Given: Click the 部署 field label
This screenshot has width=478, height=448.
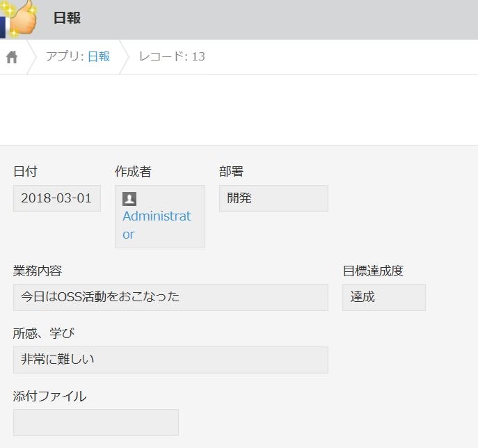Looking at the screenshot, I should point(232,171).
